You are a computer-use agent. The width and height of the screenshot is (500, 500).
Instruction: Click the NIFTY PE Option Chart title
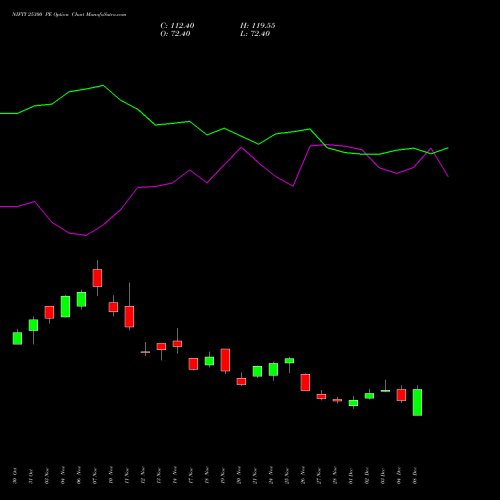pos(69,15)
